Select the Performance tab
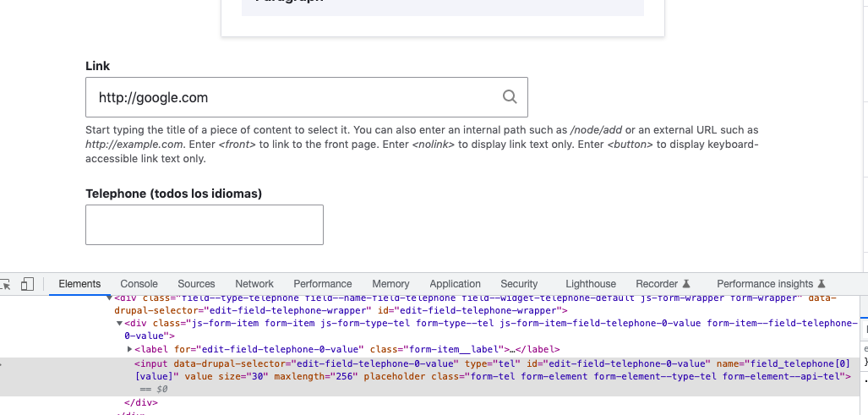This screenshot has width=868, height=415. pos(322,284)
